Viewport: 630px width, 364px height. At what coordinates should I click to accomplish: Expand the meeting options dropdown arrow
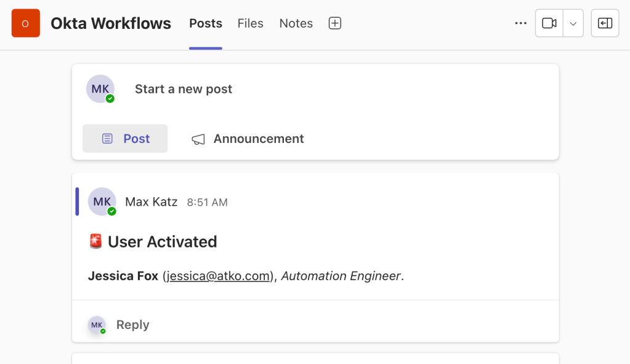coord(573,23)
